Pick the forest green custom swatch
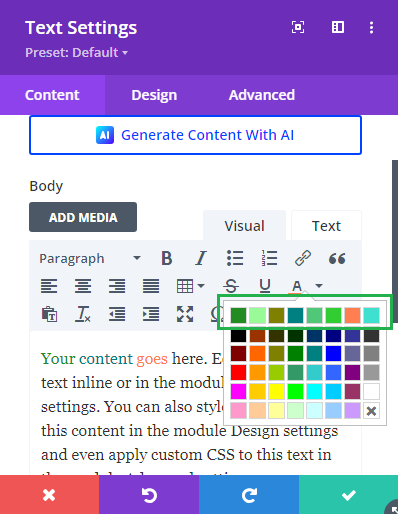Image resolution: width=398 pixels, height=514 pixels. (x=238, y=315)
